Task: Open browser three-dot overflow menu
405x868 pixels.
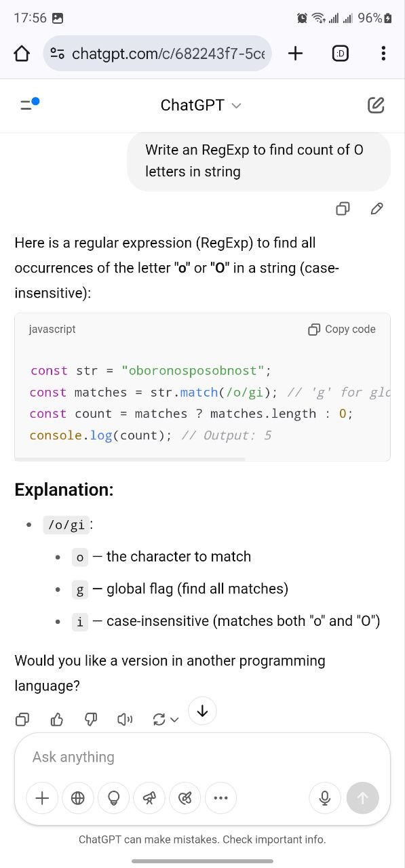Action: 383,54
